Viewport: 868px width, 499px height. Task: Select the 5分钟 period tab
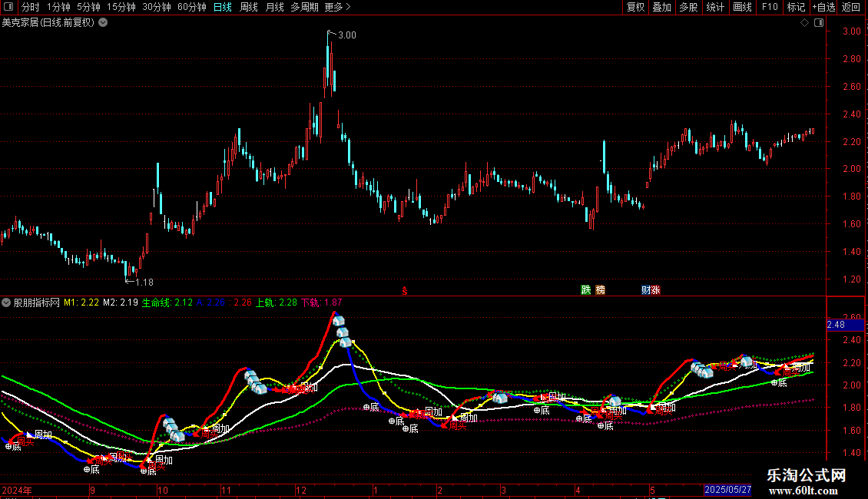coord(88,7)
